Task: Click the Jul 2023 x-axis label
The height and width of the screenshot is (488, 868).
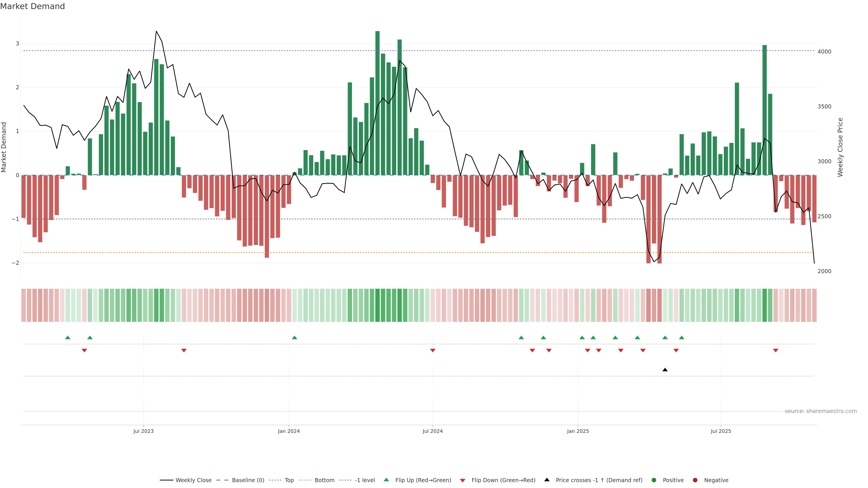Action: point(143,431)
